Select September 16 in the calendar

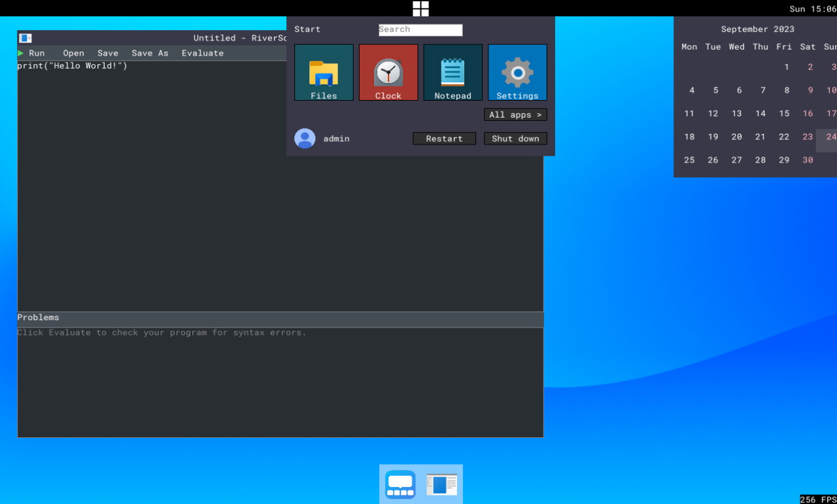tap(808, 114)
